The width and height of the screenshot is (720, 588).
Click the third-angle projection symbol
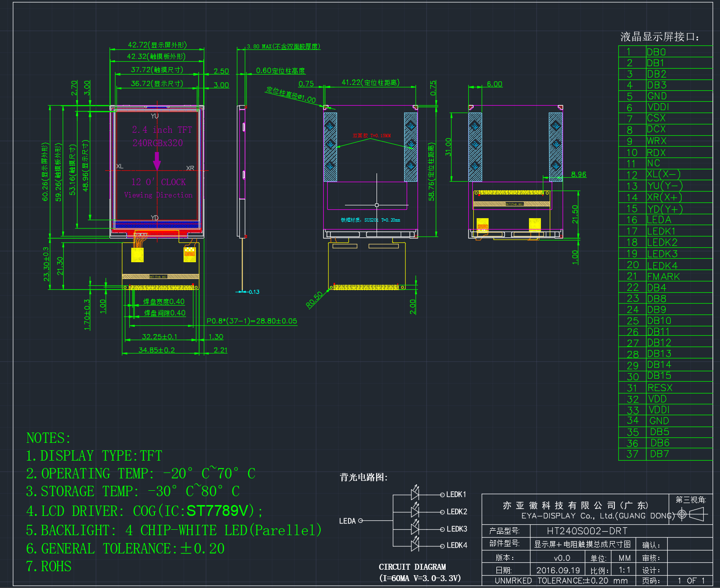(x=691, y=515)
